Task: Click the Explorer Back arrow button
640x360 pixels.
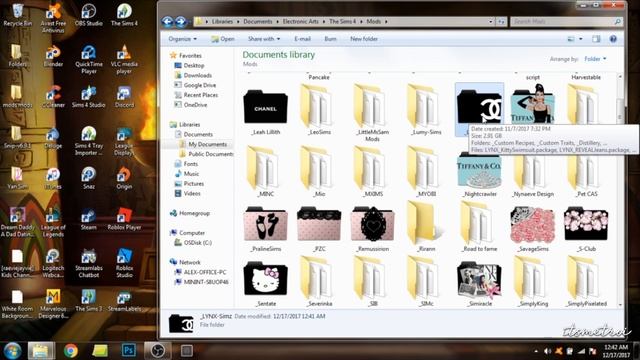Action: (167, 21)
